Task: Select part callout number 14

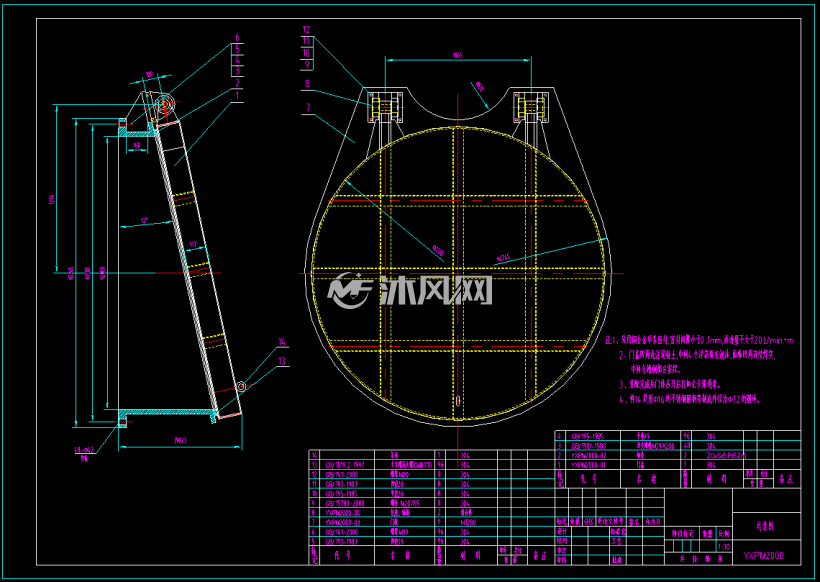Action: coord(282,341)
